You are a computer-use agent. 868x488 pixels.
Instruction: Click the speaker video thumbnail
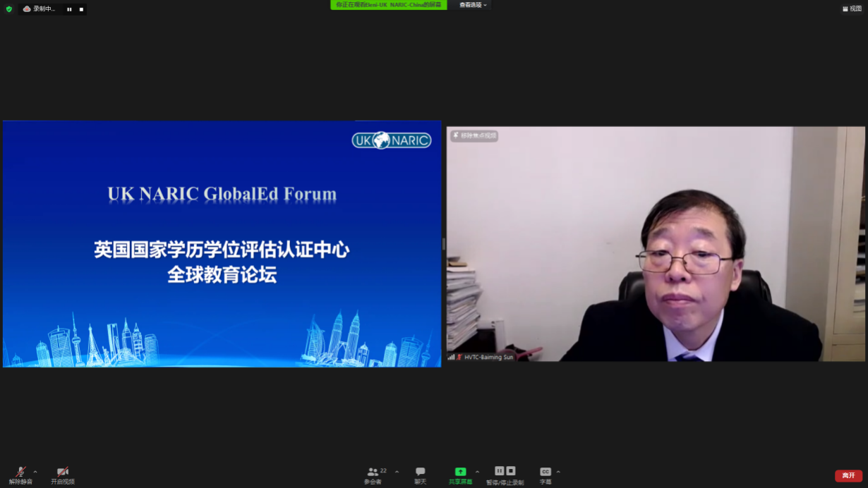click(x=656, y=244)
